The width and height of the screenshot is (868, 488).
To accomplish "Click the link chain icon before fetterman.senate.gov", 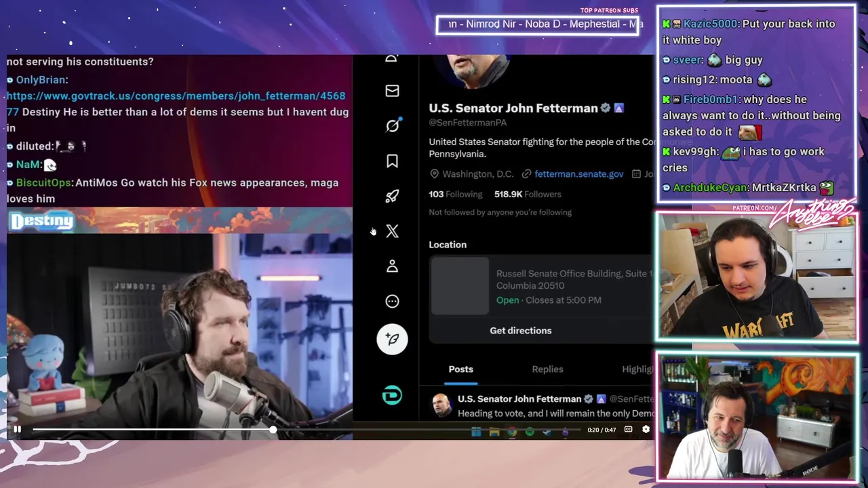I will click(526, 174).
